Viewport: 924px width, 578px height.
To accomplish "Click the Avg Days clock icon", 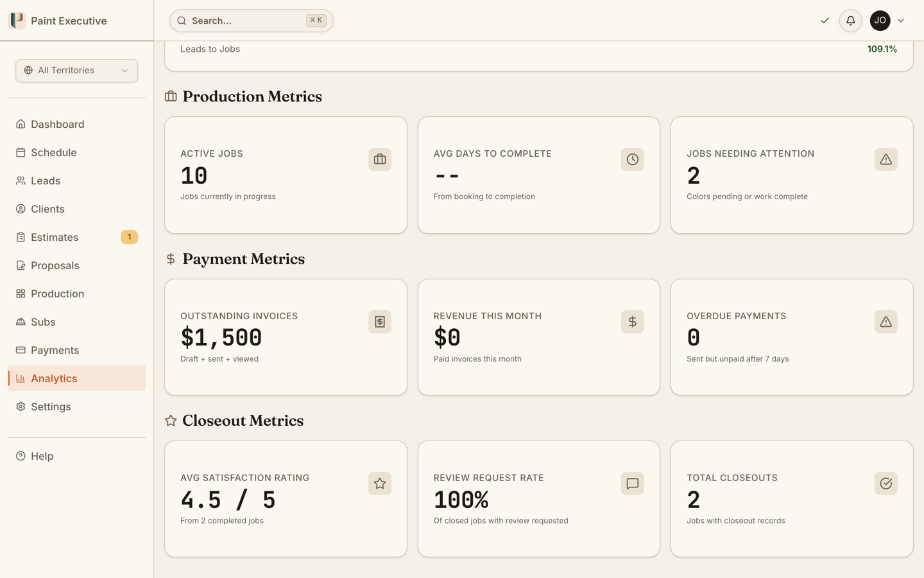I will (x=633, y=159).
